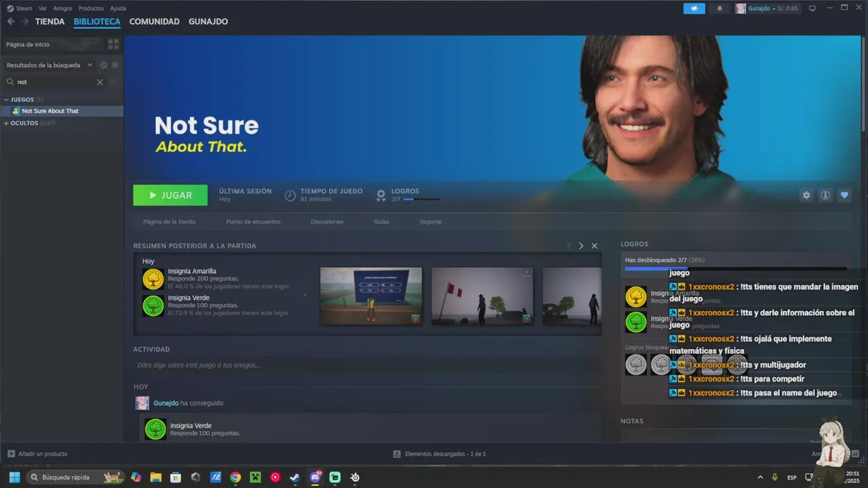Switch to the BIBLIOTECA tab
The height and width of the screenshot is (488, 868).
tap(97, 22)
